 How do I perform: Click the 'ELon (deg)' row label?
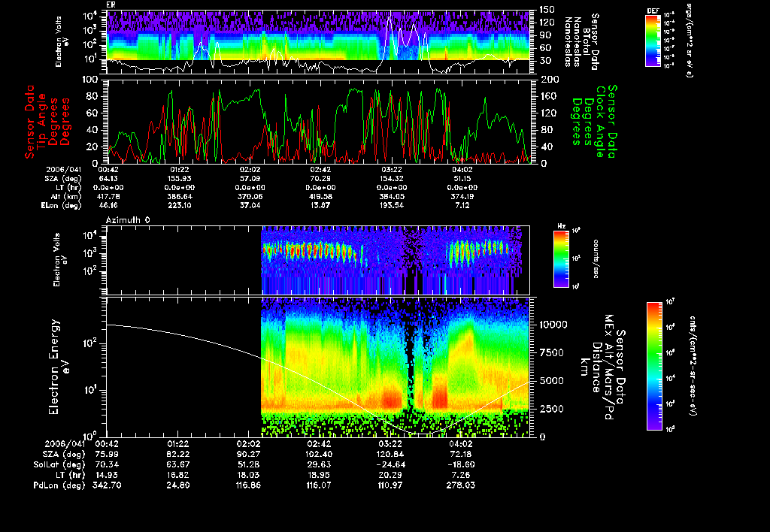(61, 206)
